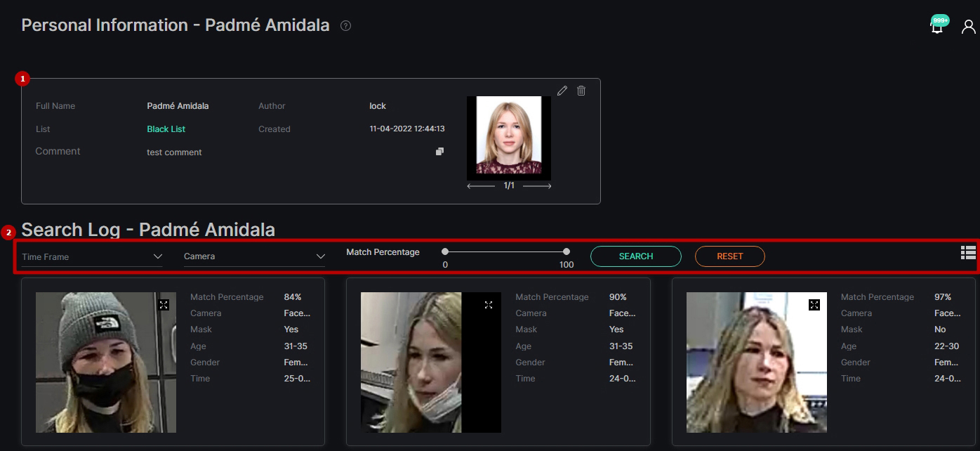This screenshot has height=451, width=980.
Task: Open the 84% match face thumbnail
Action: (x=106, y=362)
